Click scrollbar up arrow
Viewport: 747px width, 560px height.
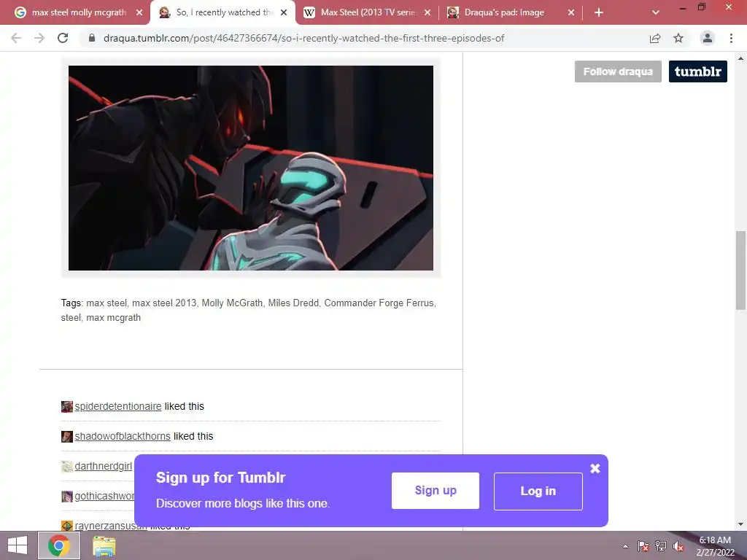(740, 58)
